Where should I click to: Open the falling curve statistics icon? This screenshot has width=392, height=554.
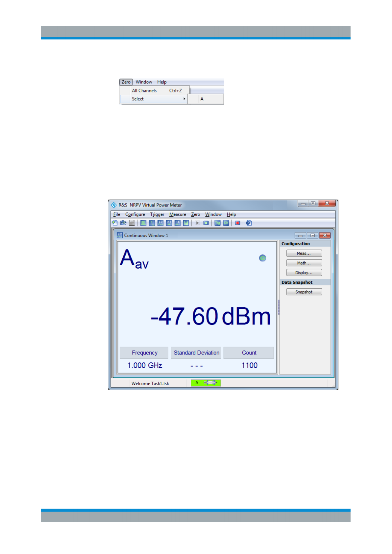point(152,223)
